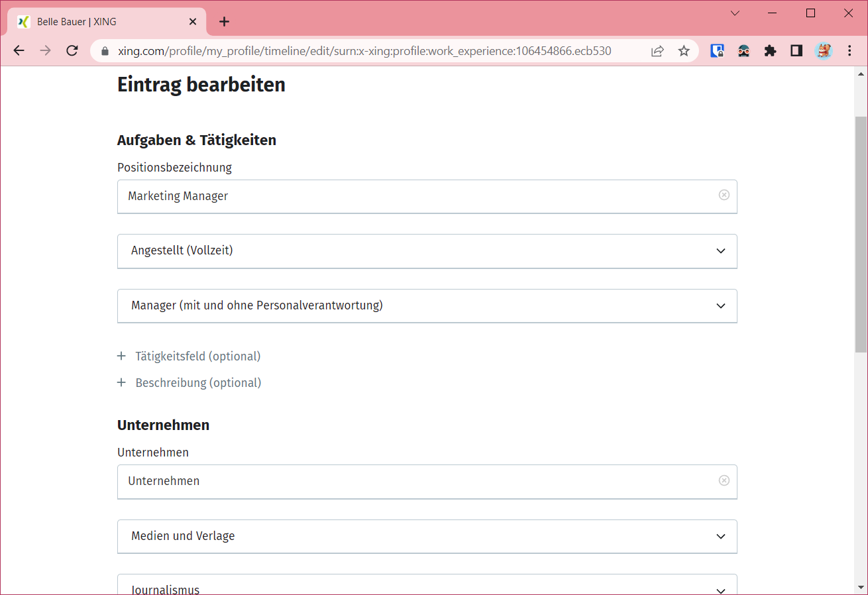Viewport: 868px width, 595px height.
Task: Clear the Unternehmen company field
Action: click(x=724, y=480)
